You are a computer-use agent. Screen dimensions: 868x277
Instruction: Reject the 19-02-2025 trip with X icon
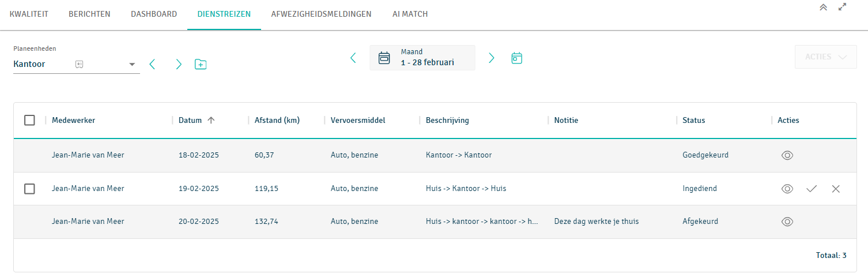[836, 189]
